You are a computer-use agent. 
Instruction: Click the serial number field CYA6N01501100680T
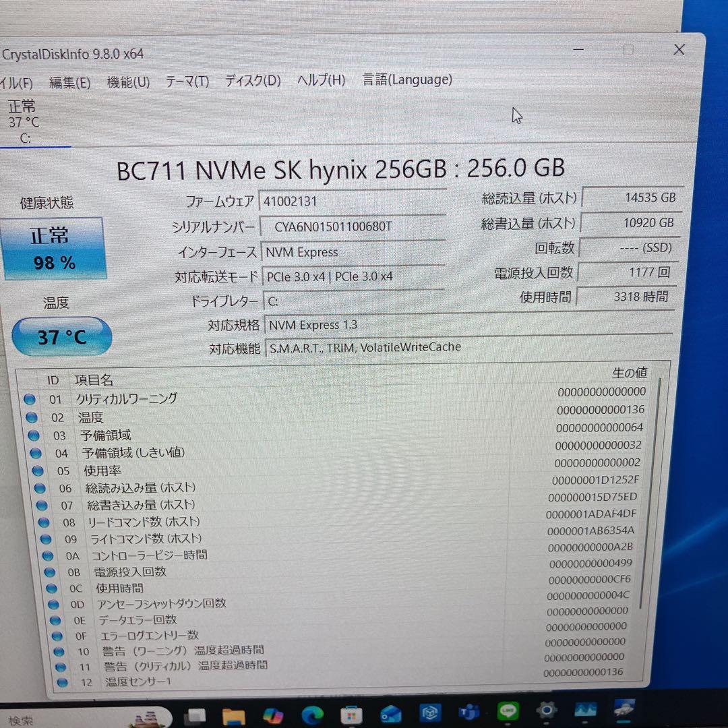click(353, 226)
